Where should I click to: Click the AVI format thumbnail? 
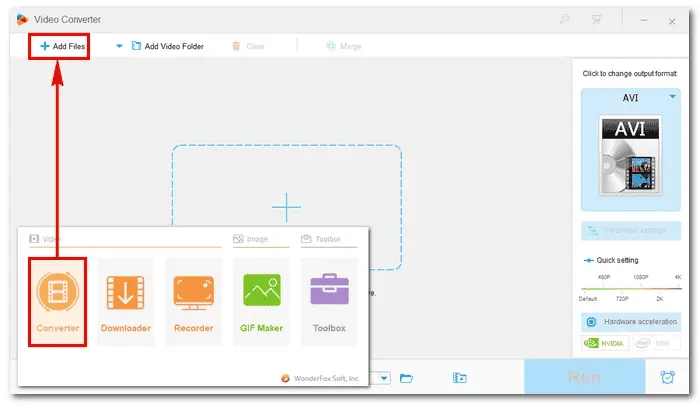630,155
